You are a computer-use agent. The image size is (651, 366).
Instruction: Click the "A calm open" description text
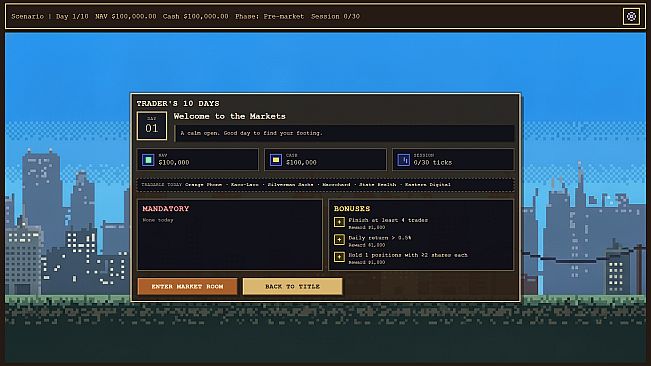251,133
